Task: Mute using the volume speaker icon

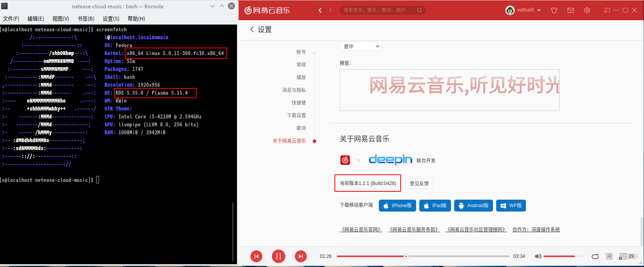Action: [x=538, y=256]
